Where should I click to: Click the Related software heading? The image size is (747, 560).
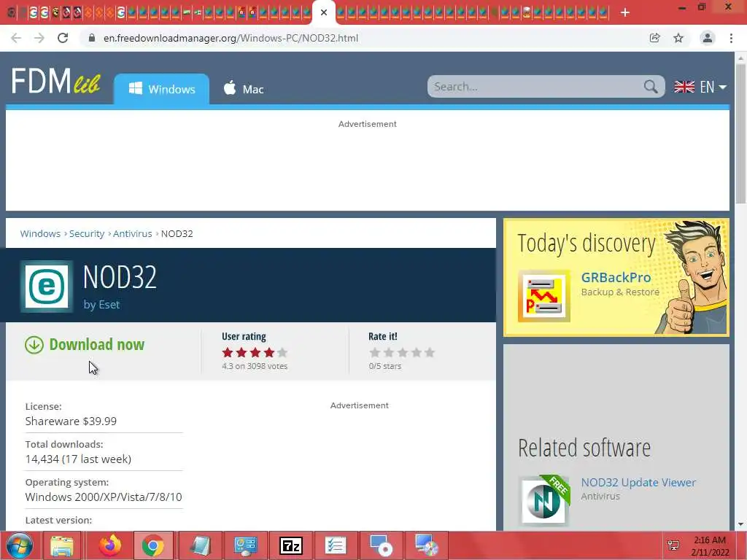[x=584, y=448]
